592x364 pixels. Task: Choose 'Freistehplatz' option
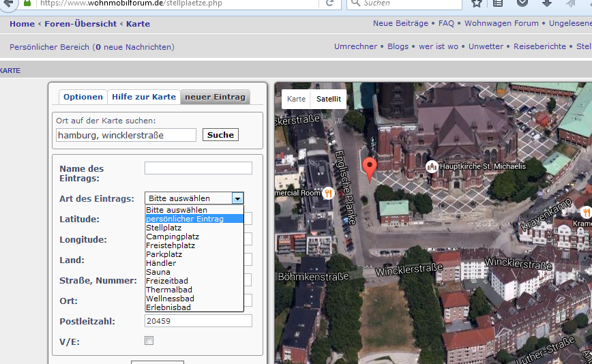click(x=194, y=245)
